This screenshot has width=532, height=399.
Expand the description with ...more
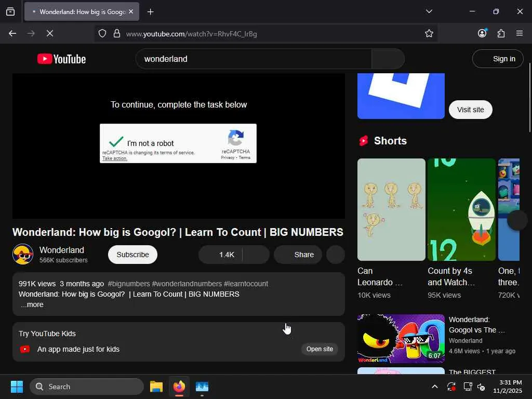pyautogui.click(x=32, y=304)
